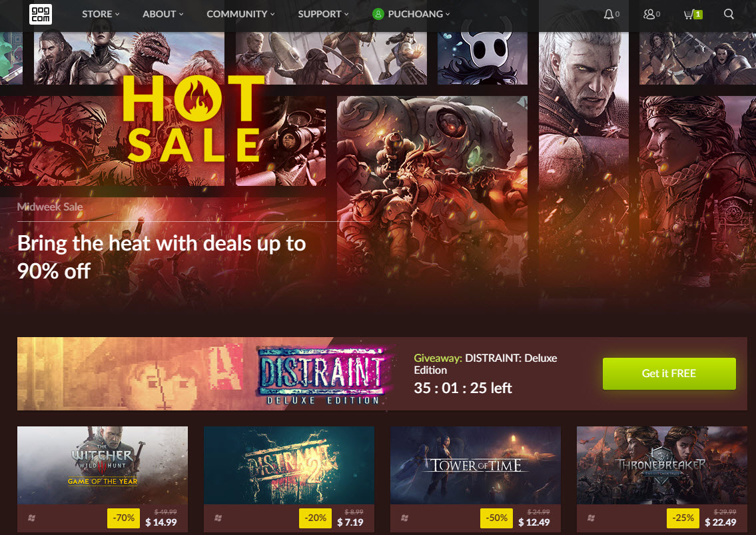
Task: Click the search magnifier icon
Action: click(x=729, y=14)
